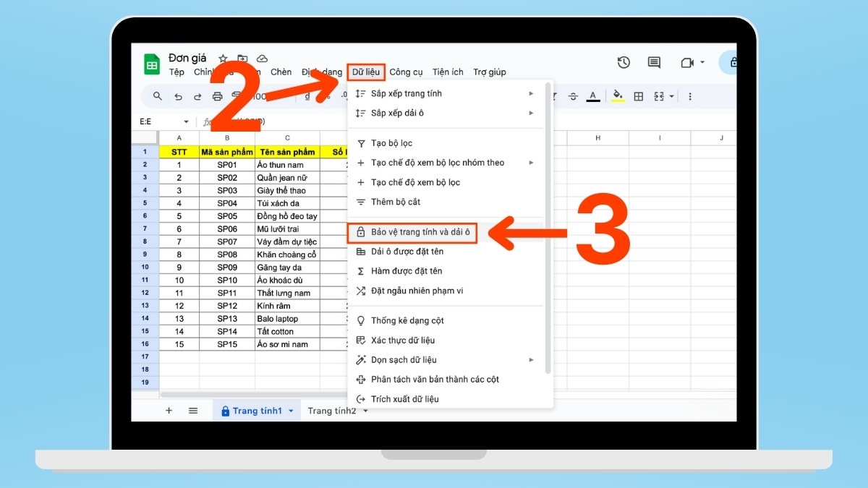Click the cell Balo laptop
Screen dimensions: 868x488
coord(287,318)
